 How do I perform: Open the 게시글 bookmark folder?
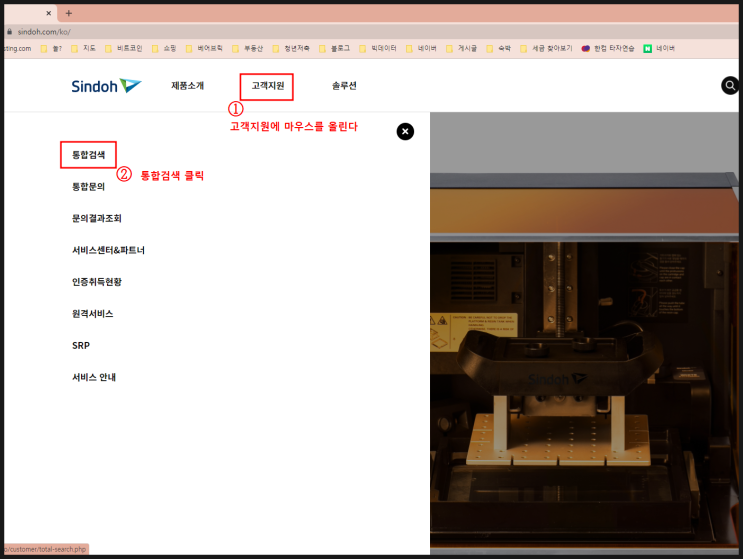click(x=462, y=48)
